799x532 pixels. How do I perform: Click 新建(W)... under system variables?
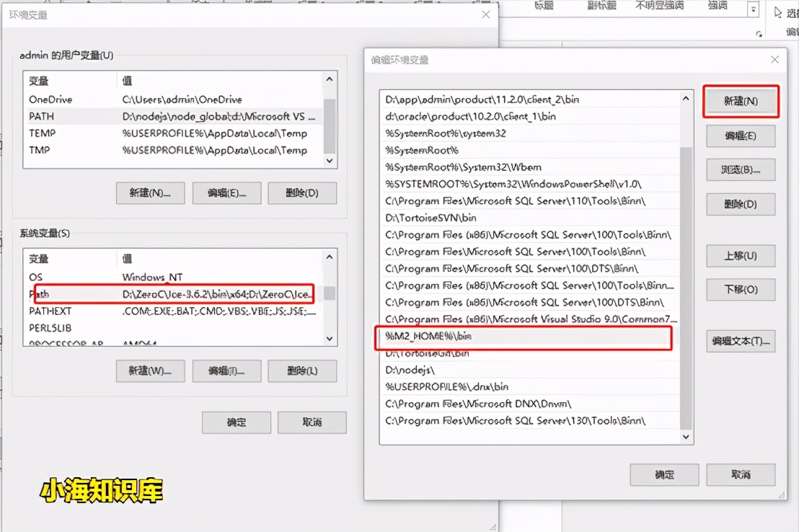pos(150,371)
